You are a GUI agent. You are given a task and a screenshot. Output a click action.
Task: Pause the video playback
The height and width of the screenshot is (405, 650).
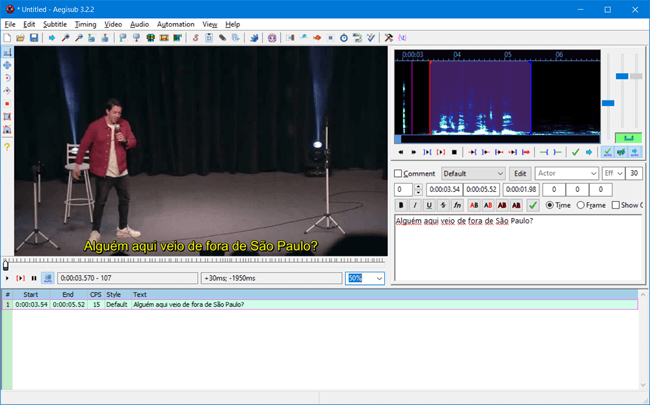coord(33,278)
